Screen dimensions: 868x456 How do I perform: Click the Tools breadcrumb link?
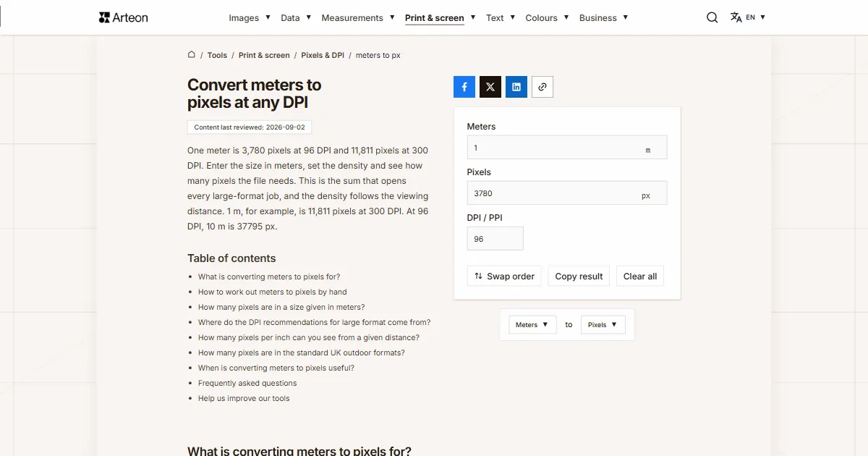(217, 55)
